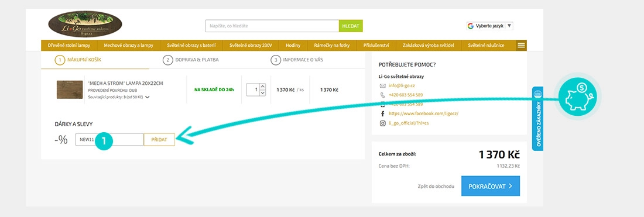644x217 pixels.
Task: Open the Ověřeno zákazníky side badge
Action: [x=537, y=119]
